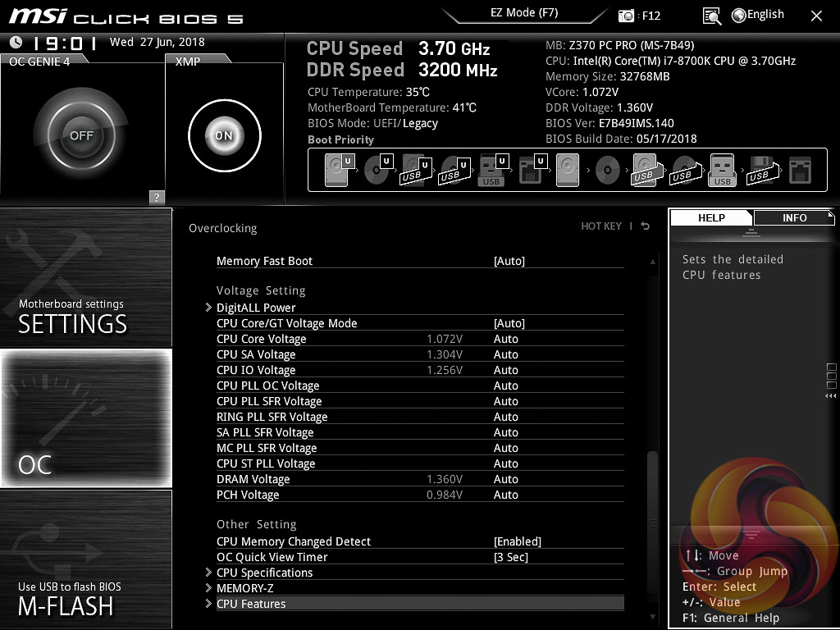Switch to EZ Mode (F7)
The image size is (840, 630).
click(x=524, y=13)
